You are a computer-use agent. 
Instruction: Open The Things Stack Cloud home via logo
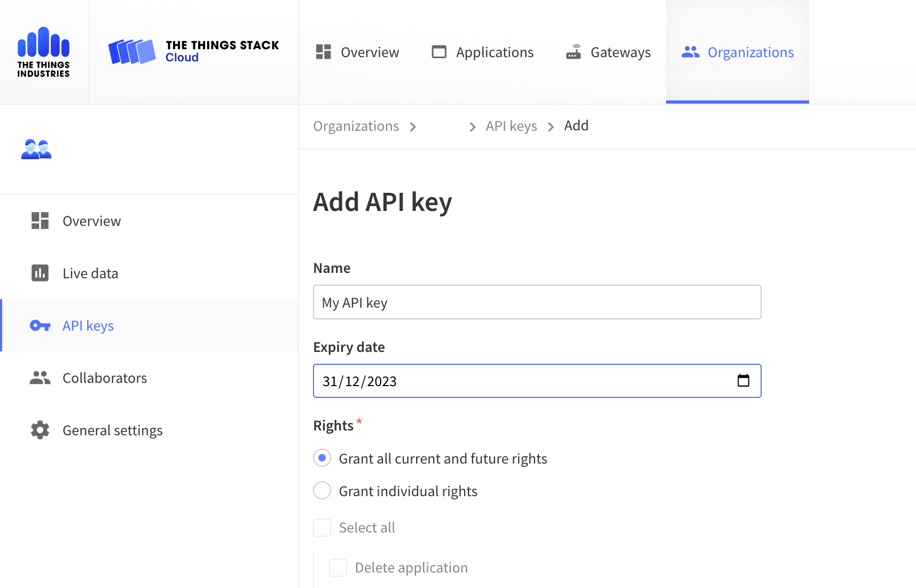193,51
